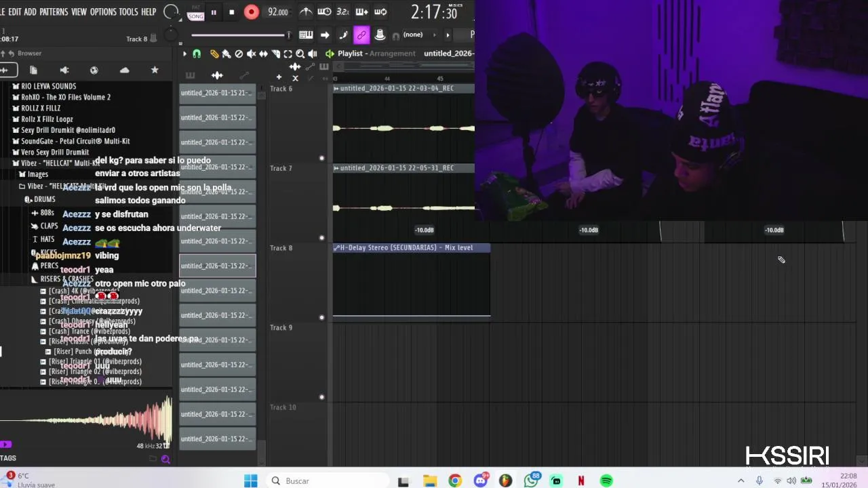Screen dimensions: 868x488
Task: Open the (none) pattern selector dropdown
Action: click(x=420, y=35)
